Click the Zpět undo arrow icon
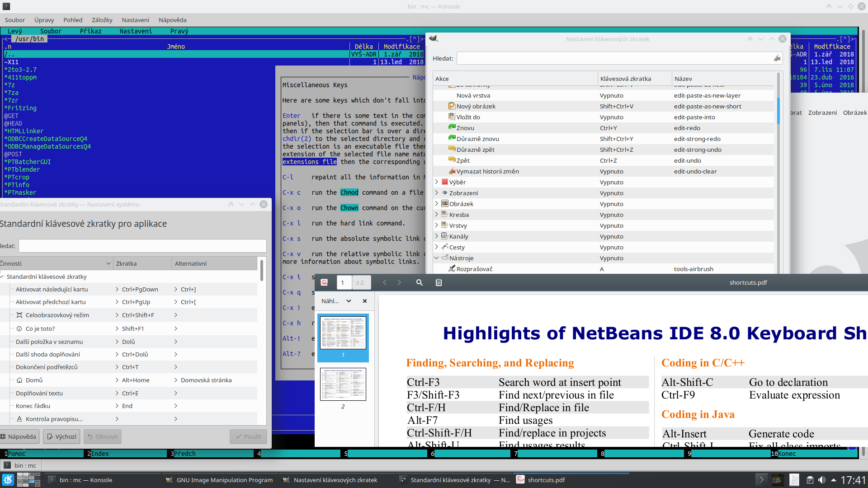This screenshot has height=488, width=868. 452,160
